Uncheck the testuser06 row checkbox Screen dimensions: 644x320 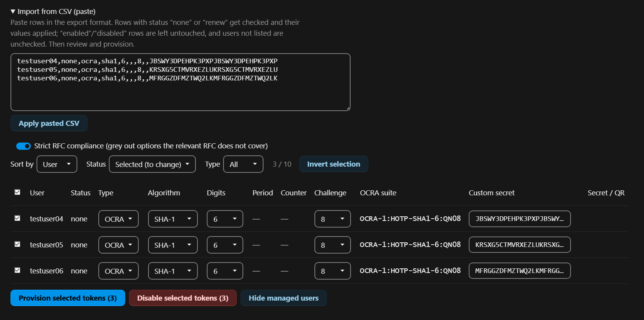pos(17,270)
